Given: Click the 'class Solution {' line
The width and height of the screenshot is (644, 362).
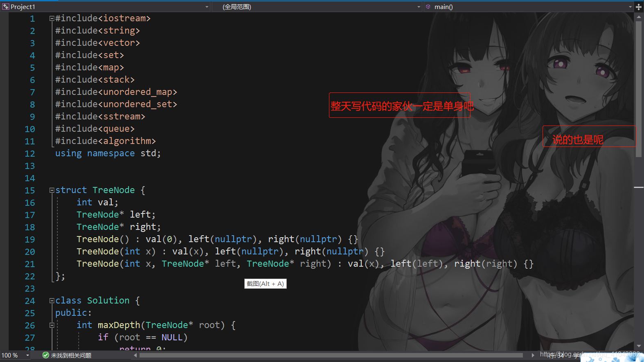Looking at the screenshot, I should tap(98, 301).
